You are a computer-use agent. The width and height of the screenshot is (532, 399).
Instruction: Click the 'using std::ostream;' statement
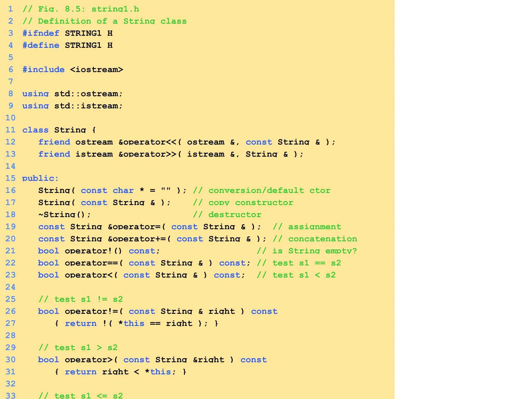pyautogui.click(x=72, y=94)
